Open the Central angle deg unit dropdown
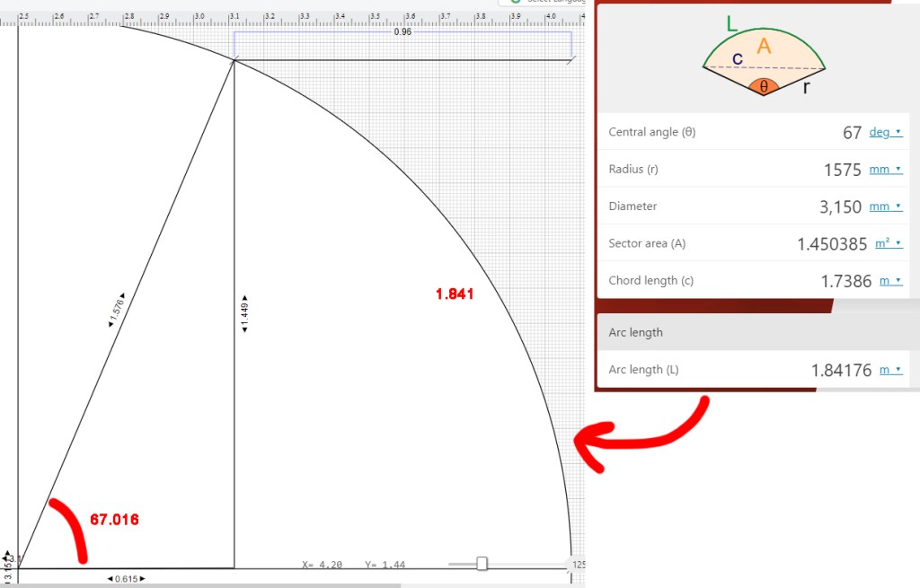The height and width of the screenshot is (588, 920). (x=885, y=132)
